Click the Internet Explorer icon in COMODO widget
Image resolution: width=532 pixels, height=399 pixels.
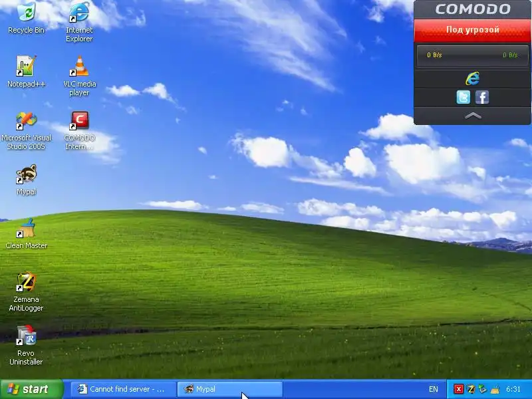pos(473,78)
